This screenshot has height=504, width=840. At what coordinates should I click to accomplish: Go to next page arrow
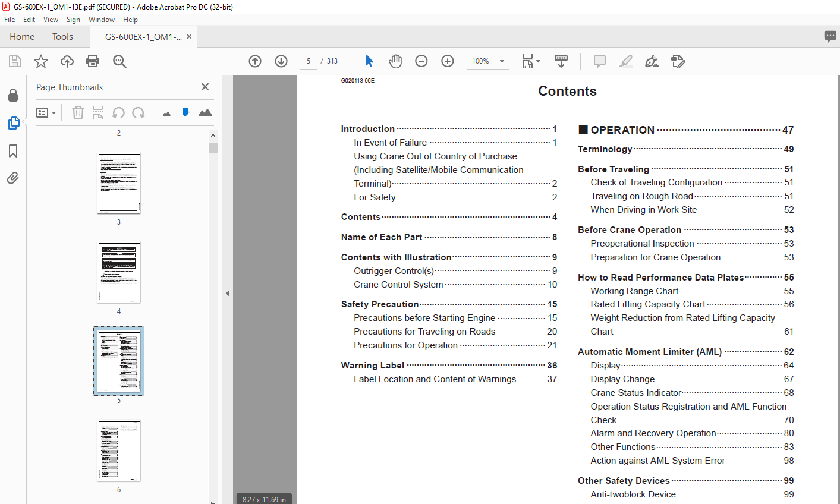point(281,61)
